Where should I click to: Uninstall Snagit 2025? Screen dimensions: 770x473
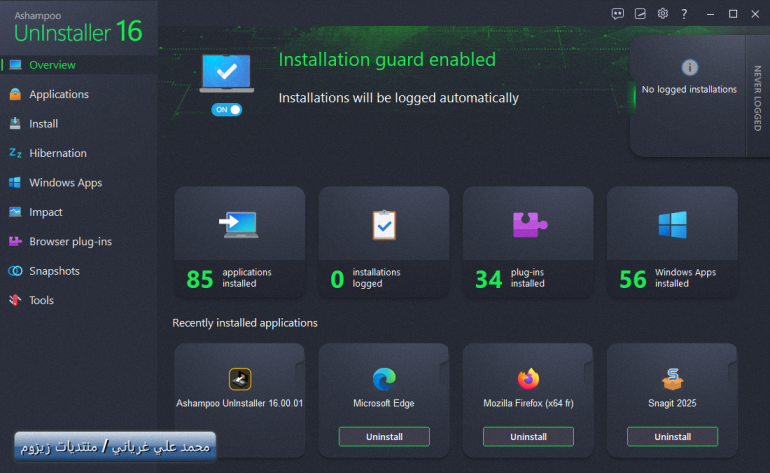click(672, 437)
